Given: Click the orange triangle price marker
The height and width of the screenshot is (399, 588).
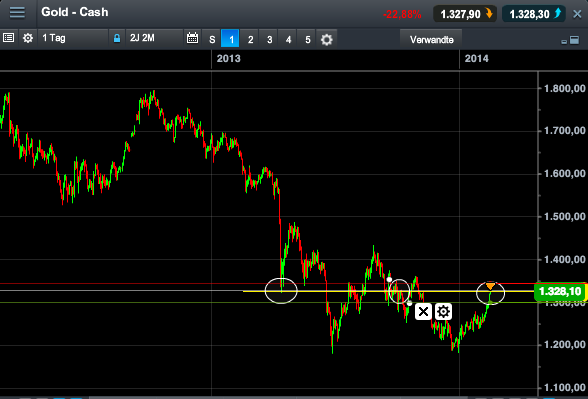Looking at the screenshot, I should point(490,286).
